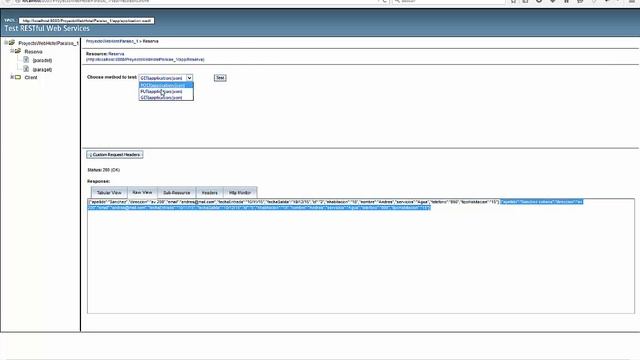
Task: Select the ProyectoWebHotelParaiso_1 tree label
Action: pos(48,43)
